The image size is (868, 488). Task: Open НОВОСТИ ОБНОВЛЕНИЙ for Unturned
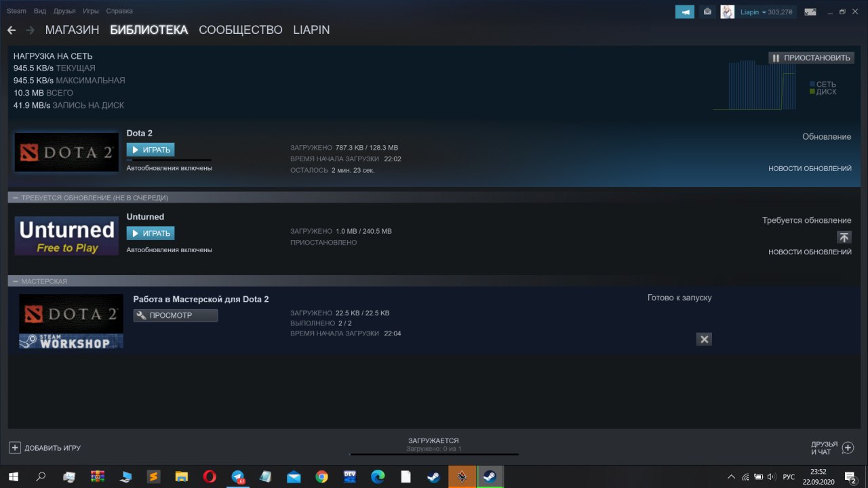point(810,252)
